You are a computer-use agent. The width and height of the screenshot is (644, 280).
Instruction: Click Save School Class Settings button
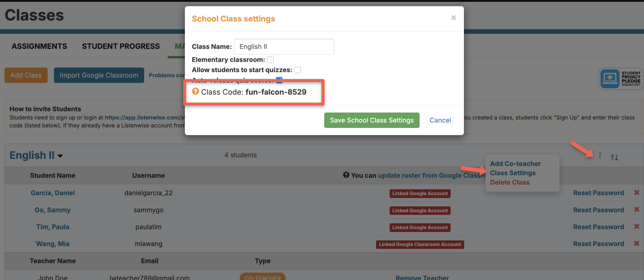371,120
